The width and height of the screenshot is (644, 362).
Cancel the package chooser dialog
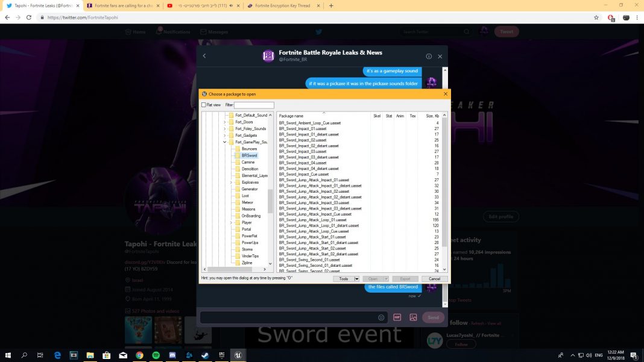pyautogui.click(x=434, y=279)
